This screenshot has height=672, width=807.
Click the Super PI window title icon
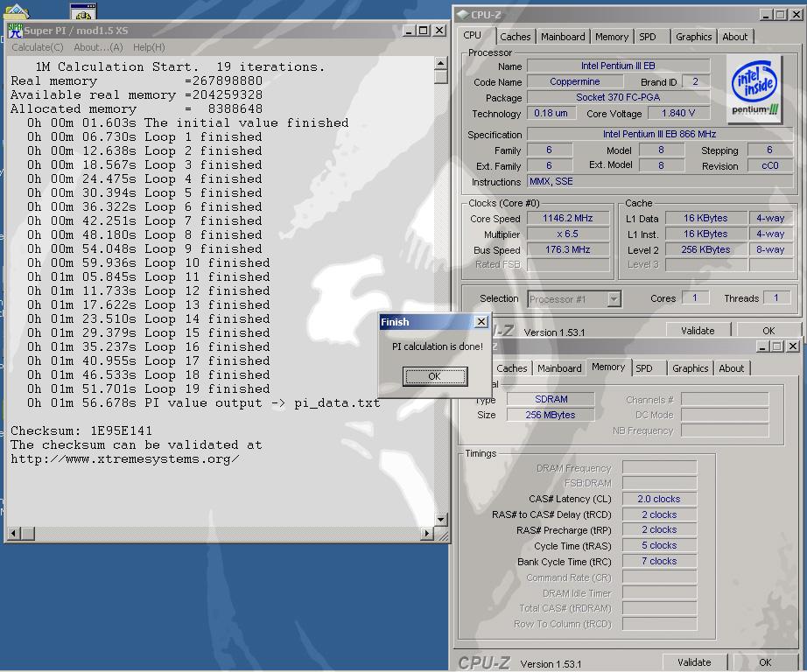pos(16,31)
